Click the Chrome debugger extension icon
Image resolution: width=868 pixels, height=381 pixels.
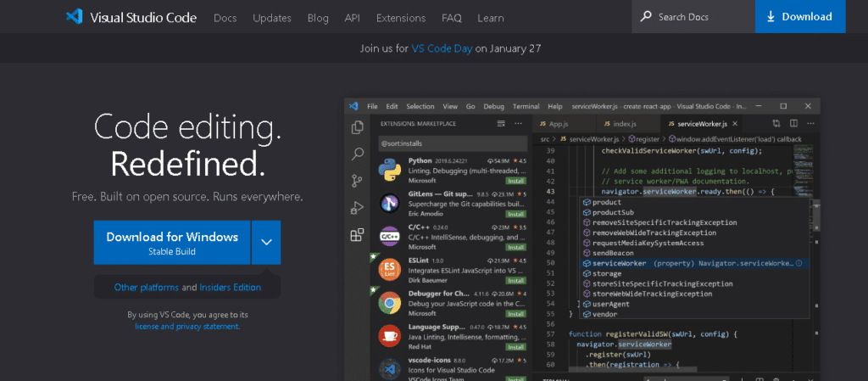point(390,303)
